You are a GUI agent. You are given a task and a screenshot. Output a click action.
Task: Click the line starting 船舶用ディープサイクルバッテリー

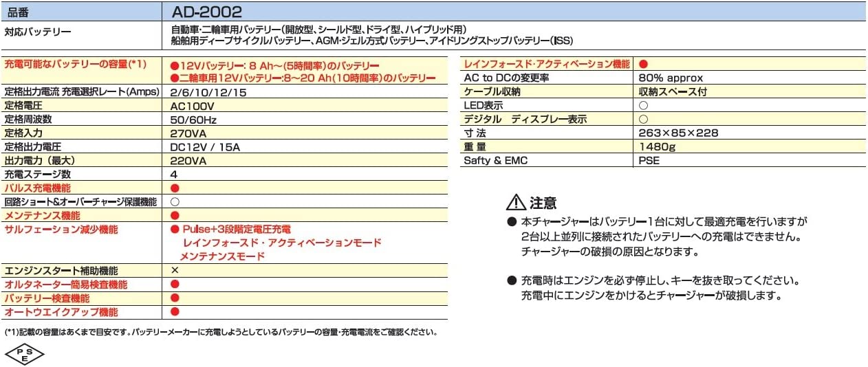pos(371,41)
